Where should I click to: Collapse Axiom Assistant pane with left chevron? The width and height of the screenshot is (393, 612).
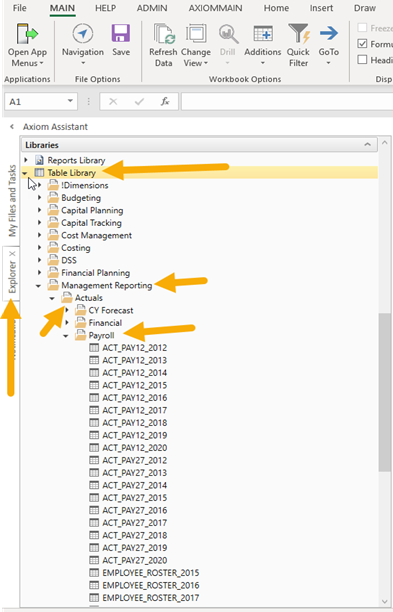click(12, 126)
